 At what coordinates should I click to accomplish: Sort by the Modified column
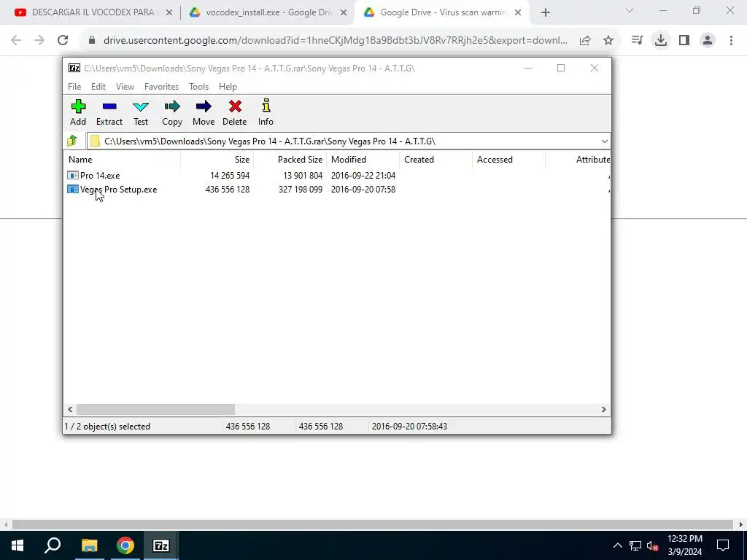[x=363, y=160]
